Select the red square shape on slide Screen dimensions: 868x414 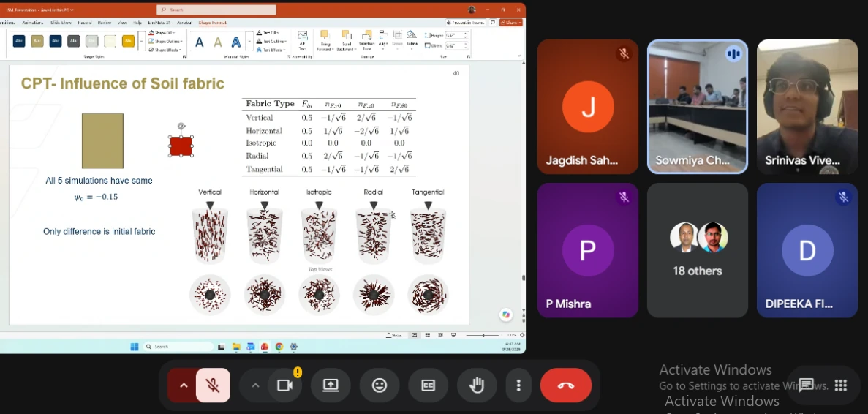(x=181, y=146)
